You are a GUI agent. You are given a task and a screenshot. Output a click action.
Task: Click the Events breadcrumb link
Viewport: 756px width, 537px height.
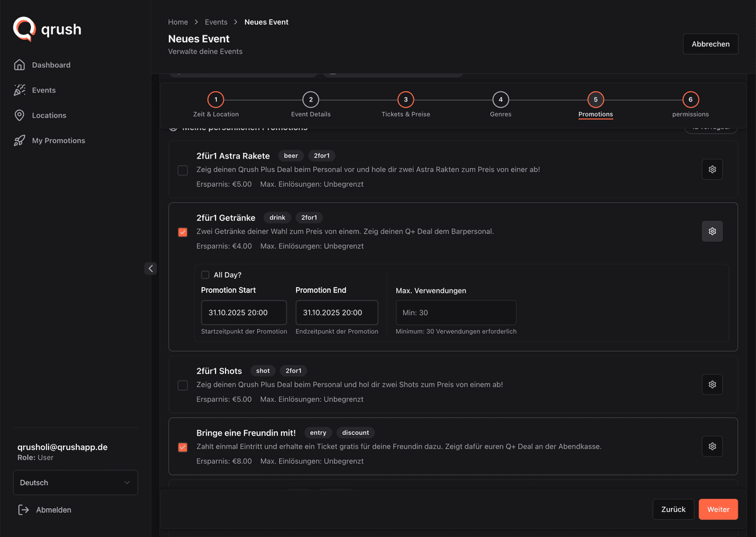pos(216,22)
